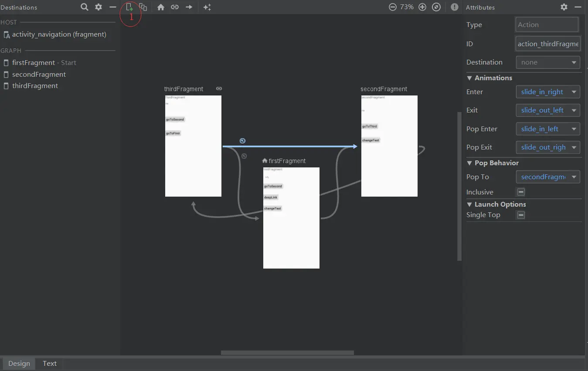
Task: Click pop icon on selected action arrow
Action: click(x=242, y=140)
